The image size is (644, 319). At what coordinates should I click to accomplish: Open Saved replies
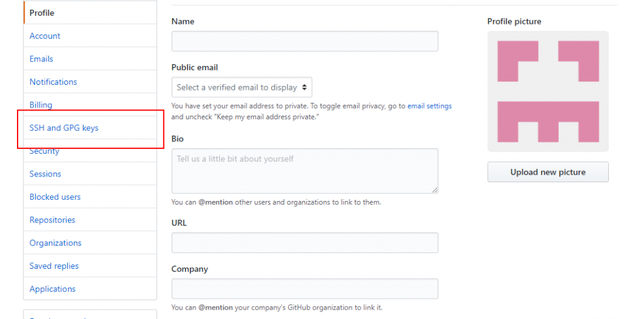[x=54, y=266]
